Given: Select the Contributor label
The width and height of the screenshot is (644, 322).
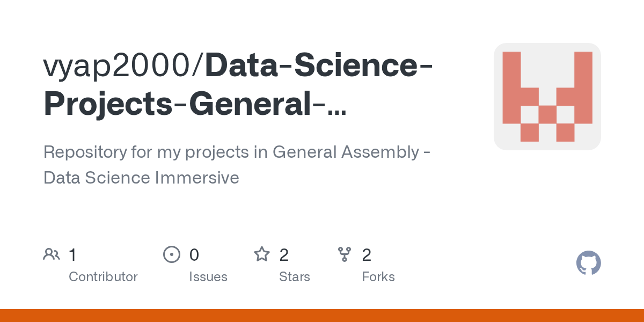Looking at the screenshot, I should 103,277.
